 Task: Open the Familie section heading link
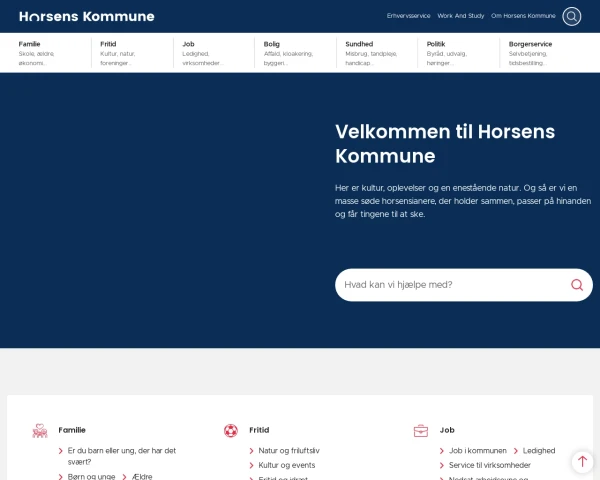(x=72, y=430)
